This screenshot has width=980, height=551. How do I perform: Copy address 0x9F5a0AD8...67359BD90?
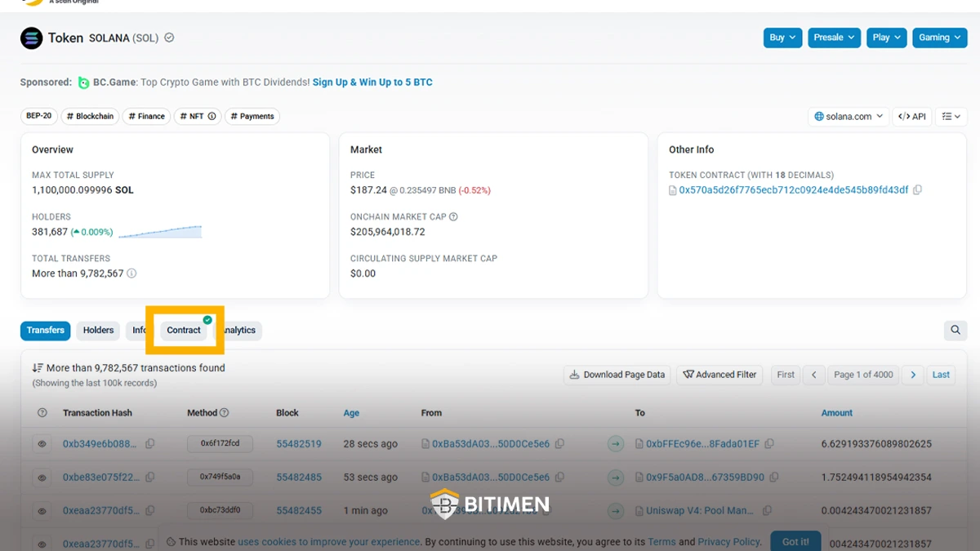[x=774, y=478]
